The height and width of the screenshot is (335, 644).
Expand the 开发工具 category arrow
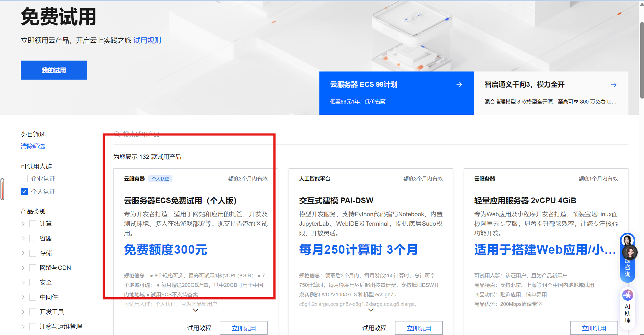pos(23,312)
